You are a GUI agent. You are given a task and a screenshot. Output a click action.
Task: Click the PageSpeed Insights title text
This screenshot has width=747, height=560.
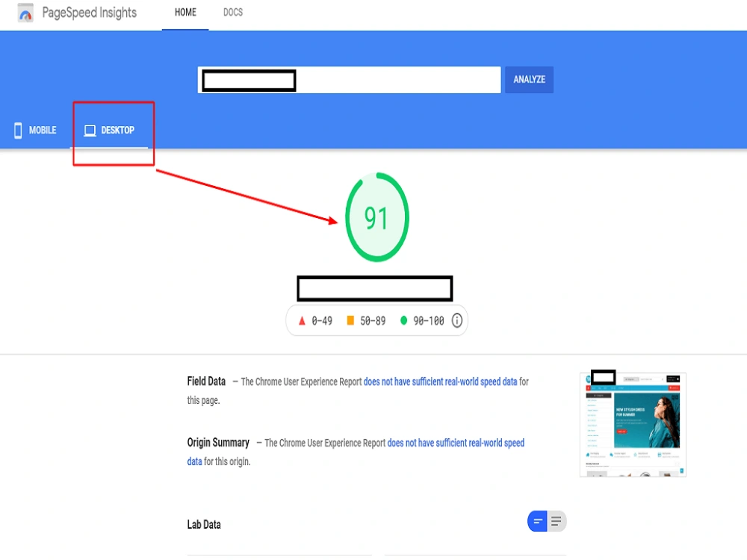[x=90, y=13]
